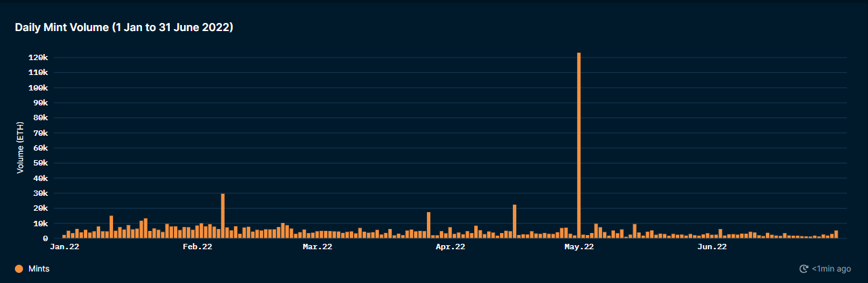Click the Mar.22 x-axis label
This screenshot has height=283, width=868.
[317, 247]
